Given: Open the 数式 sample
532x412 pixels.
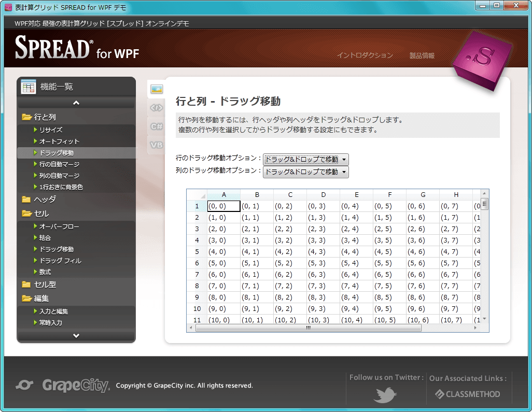Looking at the screenshot, I should pyautogui.click(x=45, y=272).
